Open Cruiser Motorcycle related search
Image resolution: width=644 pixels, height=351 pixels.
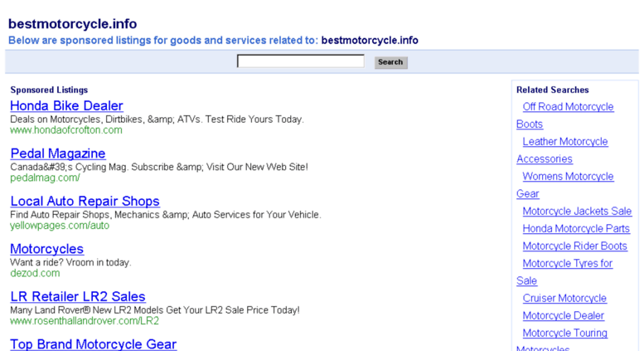[564, 298]
